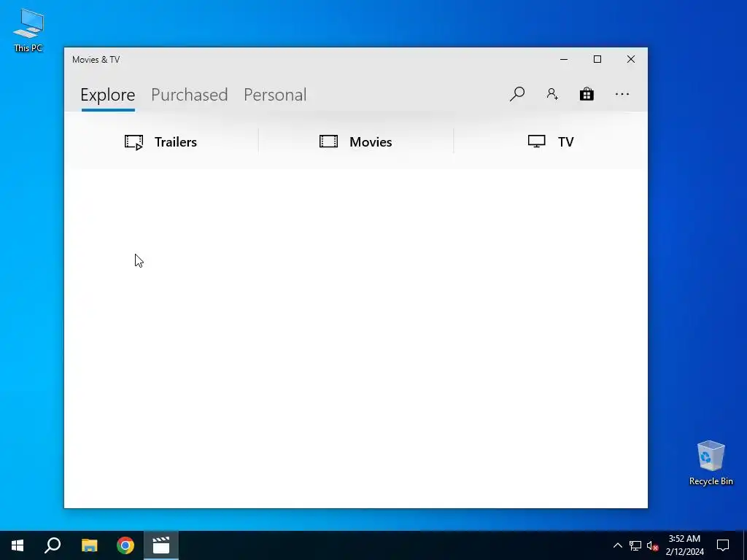Click the Movies & TV taskbar icon

[x=161, y=545]
